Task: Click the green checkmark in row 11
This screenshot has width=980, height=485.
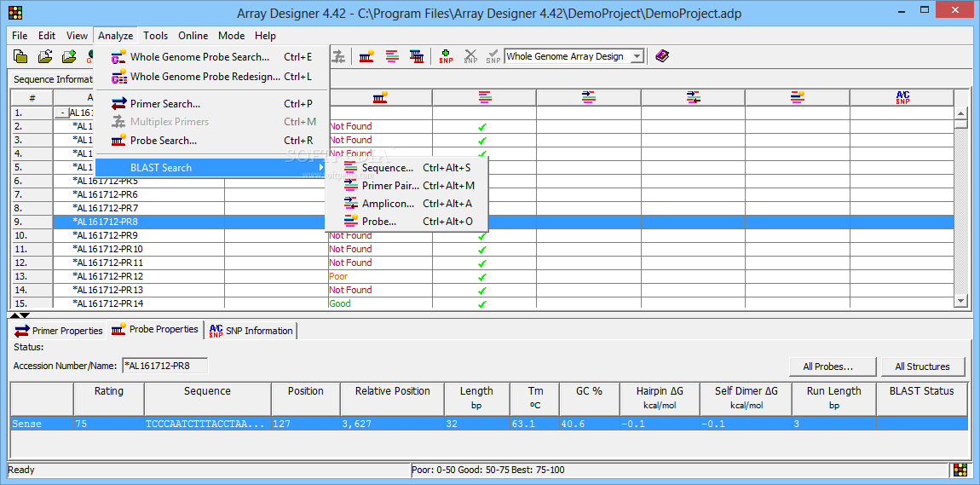Action: pos(481,250)
